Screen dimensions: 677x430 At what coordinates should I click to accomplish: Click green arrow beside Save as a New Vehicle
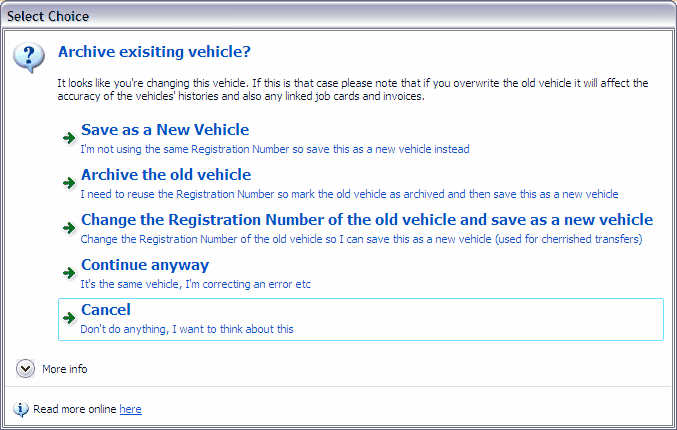[x=69, y=138]
